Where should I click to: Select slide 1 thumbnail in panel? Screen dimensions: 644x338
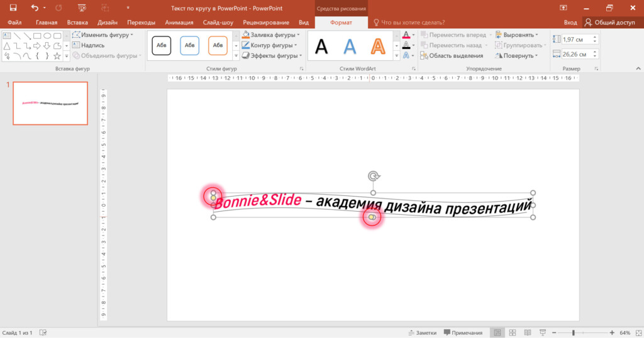(x=50, y=103)
